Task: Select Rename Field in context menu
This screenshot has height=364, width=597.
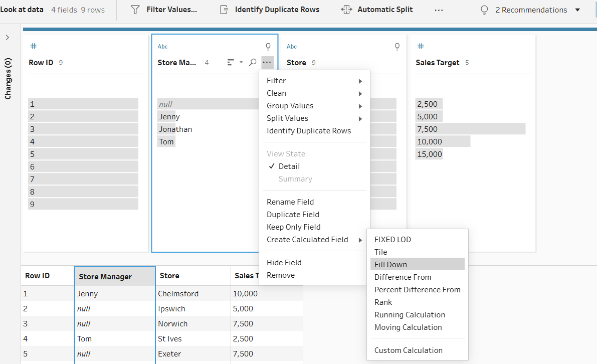Action: tap(290, 202)
